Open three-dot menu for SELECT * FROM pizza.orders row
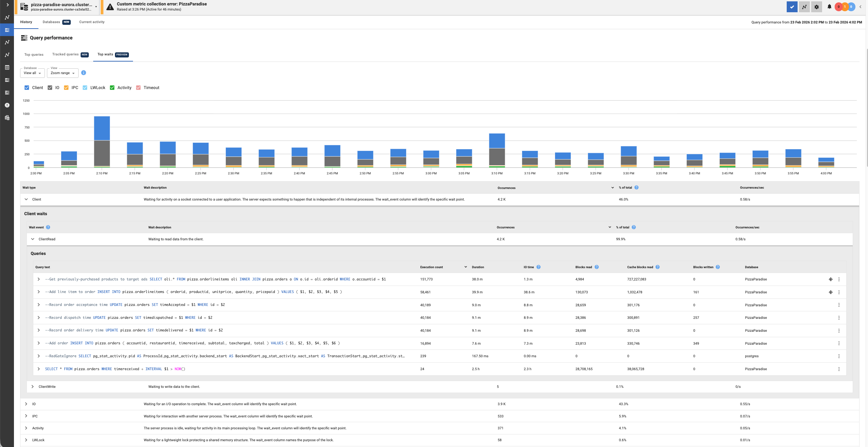The image size is (868, 447). click(x=839, y=369)
